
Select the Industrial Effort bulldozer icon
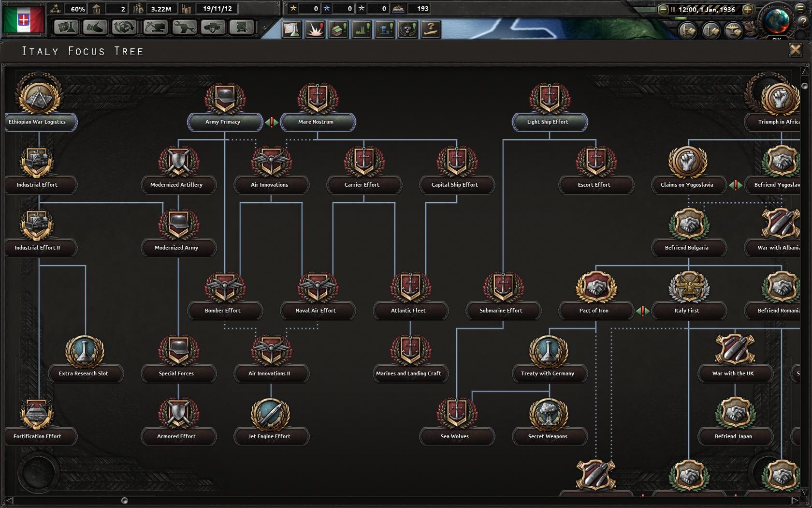tap(38, 161)
